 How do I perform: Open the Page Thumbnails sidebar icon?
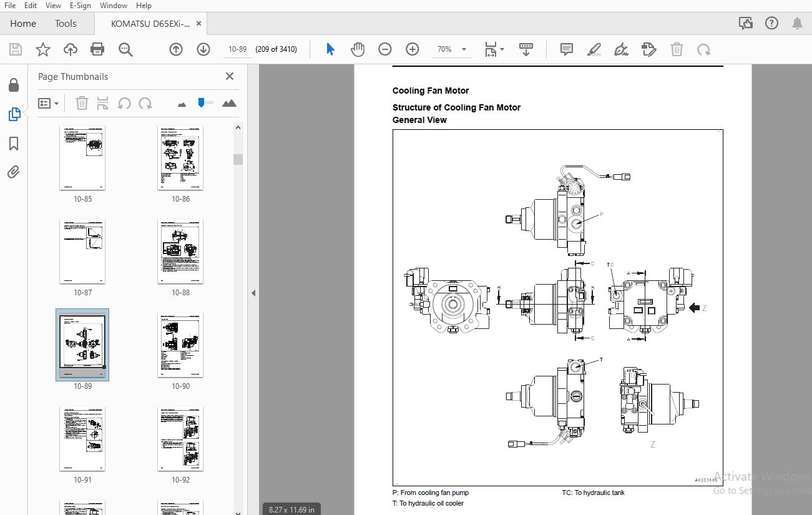click(14, 114)
